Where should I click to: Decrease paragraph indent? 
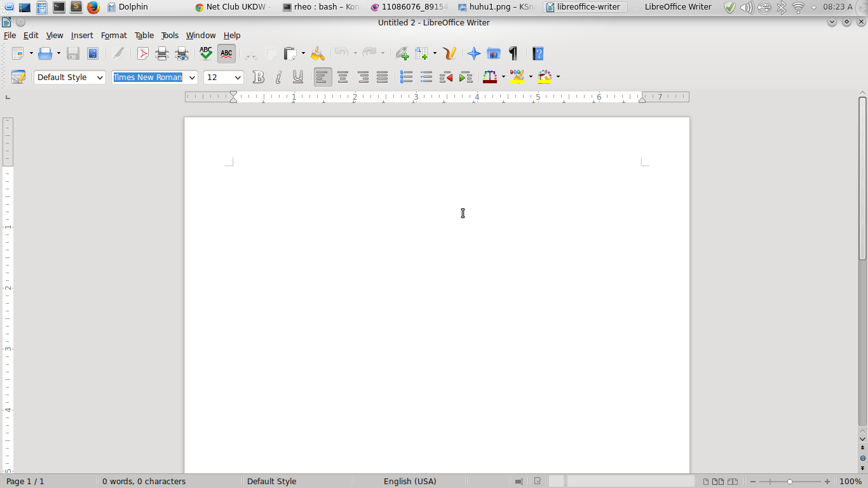coord(446,77)
